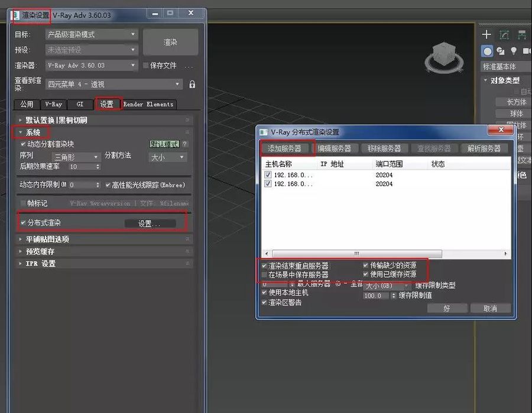Click the cancel button in V-Ray dialog
This screenshot has height=413, width=532.
[x=490, y=308]
